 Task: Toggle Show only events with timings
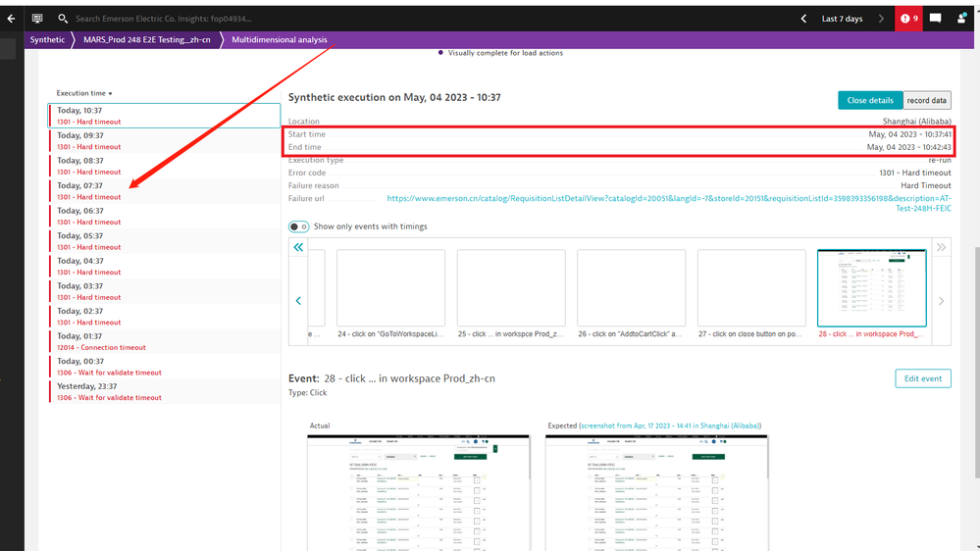click(299, 226)
